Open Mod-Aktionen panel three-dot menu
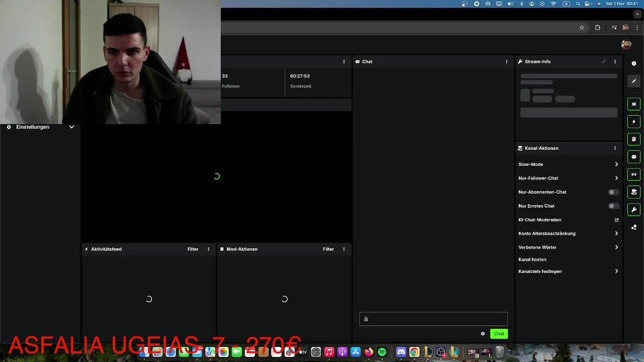The width and height of the screenshot is (644, 362). (344, 249)
